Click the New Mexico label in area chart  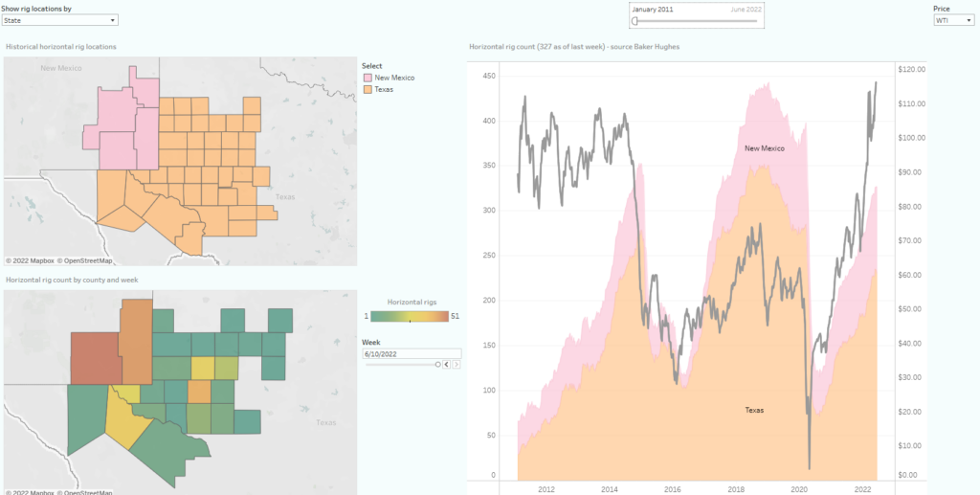[x=765, y=148]
